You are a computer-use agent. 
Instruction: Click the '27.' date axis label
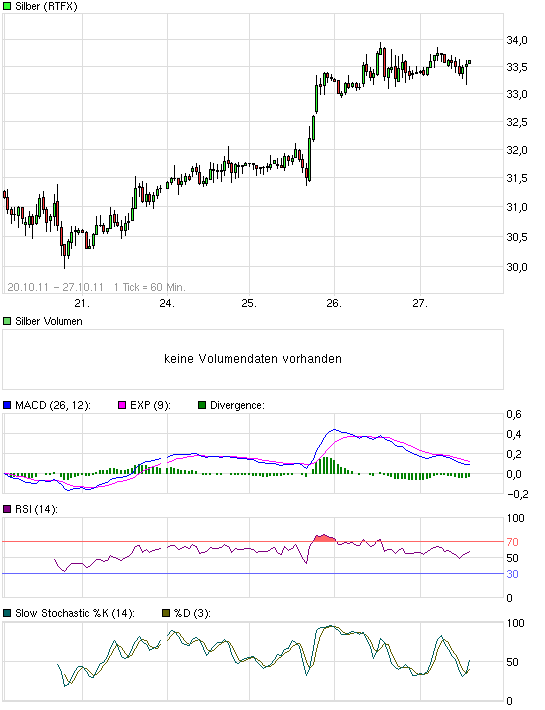420,303
